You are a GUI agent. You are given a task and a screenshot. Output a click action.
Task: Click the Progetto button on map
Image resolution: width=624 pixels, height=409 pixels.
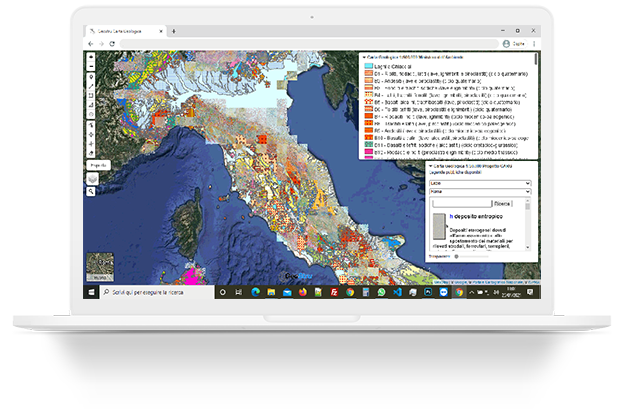97,164
